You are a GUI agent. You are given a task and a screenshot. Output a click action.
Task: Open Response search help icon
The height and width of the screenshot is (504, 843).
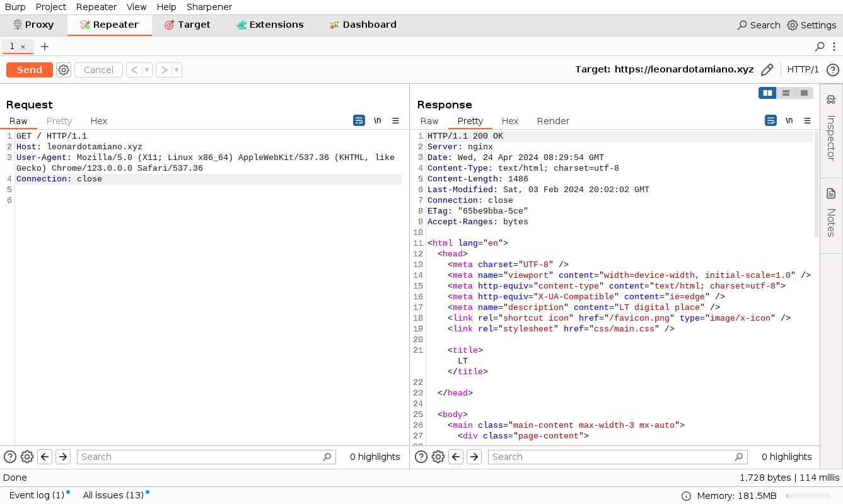tap(421, 457)
